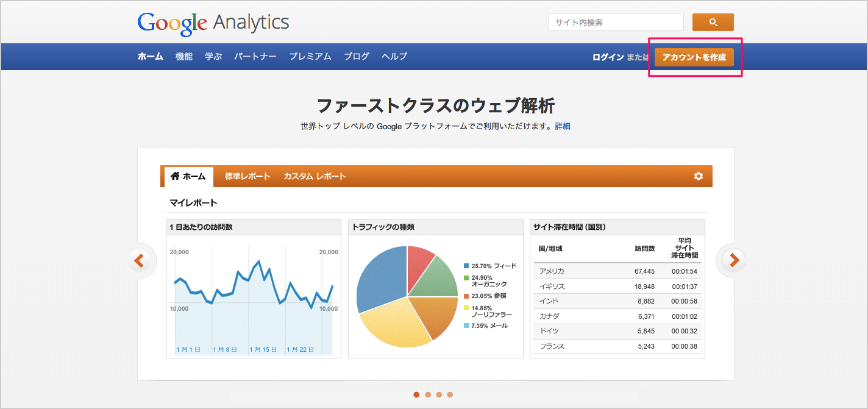Click the orange search magnifier button
This screenshot has width=868, height=409.
coord(713,23)
